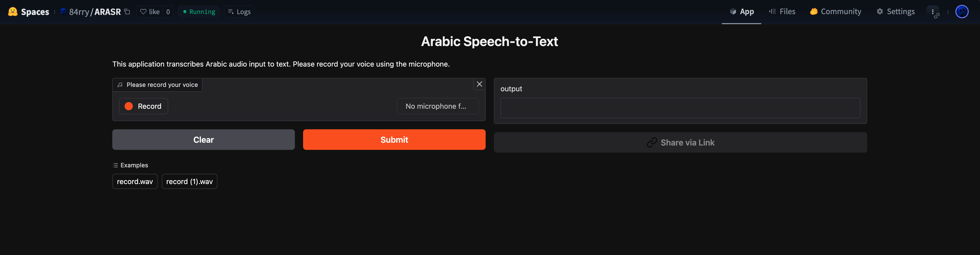Screen dimensions: 980x255
Task: Click the user profile avatar
Action: 962,12
